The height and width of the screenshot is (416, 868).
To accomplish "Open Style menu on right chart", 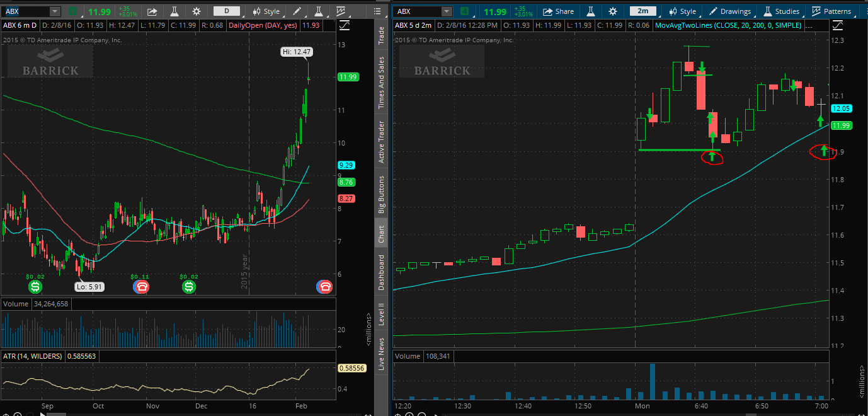I will tap(682, 11).
